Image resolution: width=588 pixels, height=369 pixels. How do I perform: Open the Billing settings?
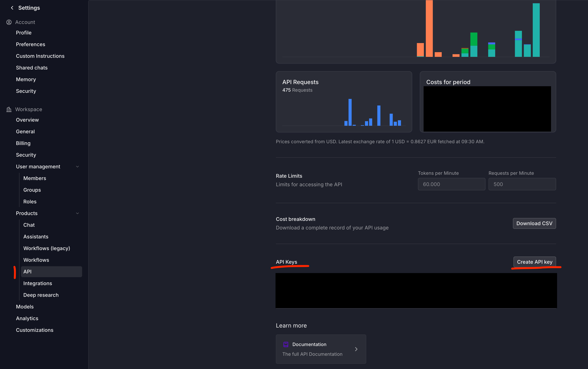point(23,143)
